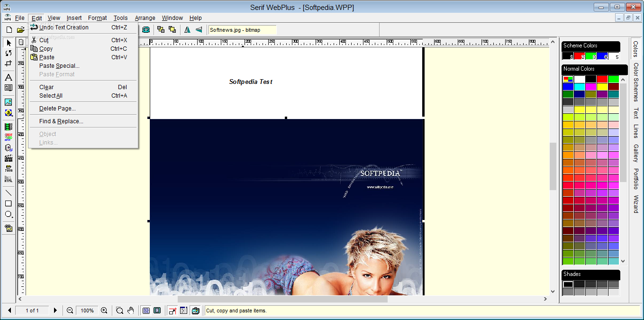Choose Delete Page... in Edit menu
This screenshot has height=320, width=644.
click(83, 109)
